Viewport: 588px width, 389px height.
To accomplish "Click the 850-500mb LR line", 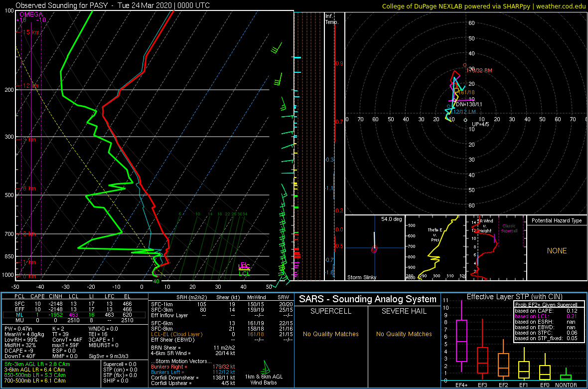I will pos(35,376).
